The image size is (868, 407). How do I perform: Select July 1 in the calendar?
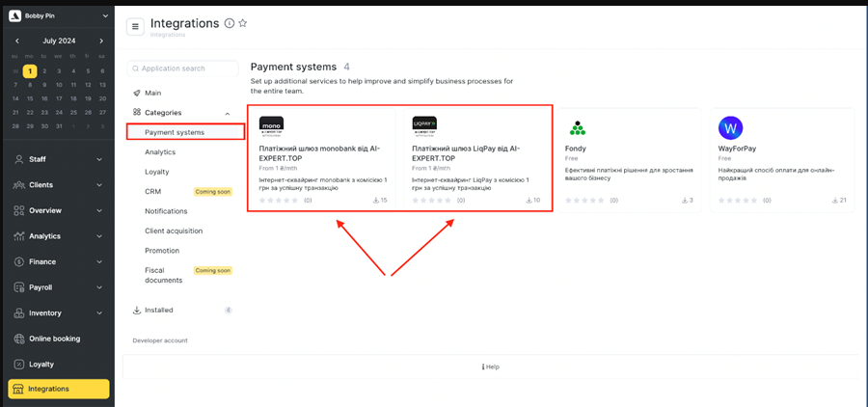[x=30, y=70]
